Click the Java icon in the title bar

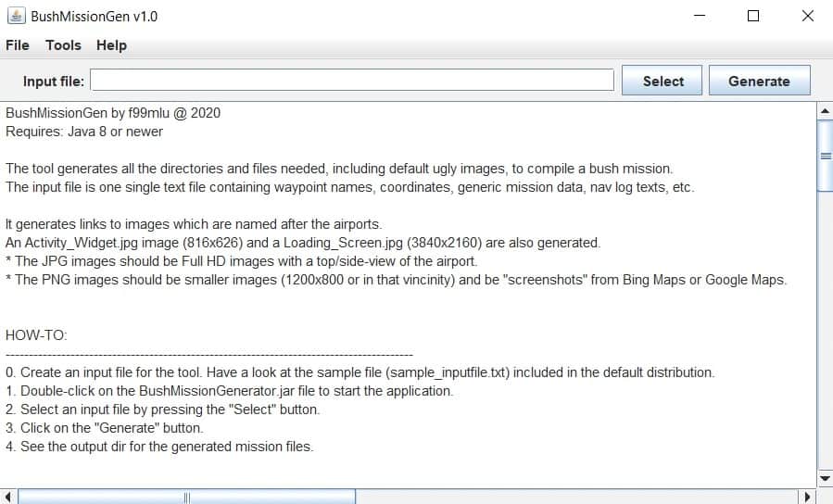pyautogui.click(x=16, y=16)
